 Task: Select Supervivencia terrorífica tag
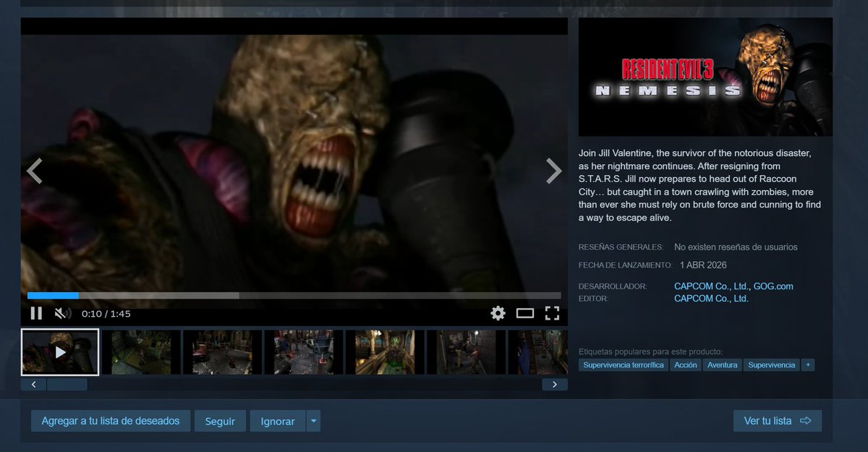coord(624,365)
